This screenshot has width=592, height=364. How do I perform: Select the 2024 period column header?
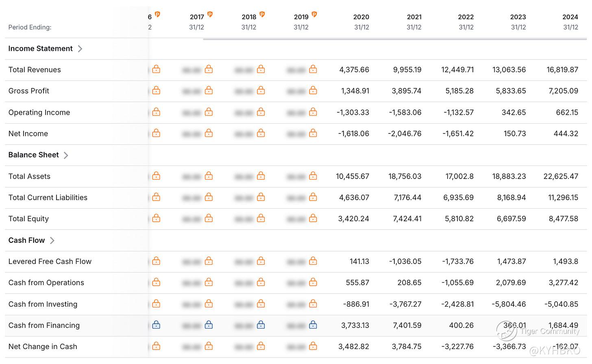[x=570, y=17]
